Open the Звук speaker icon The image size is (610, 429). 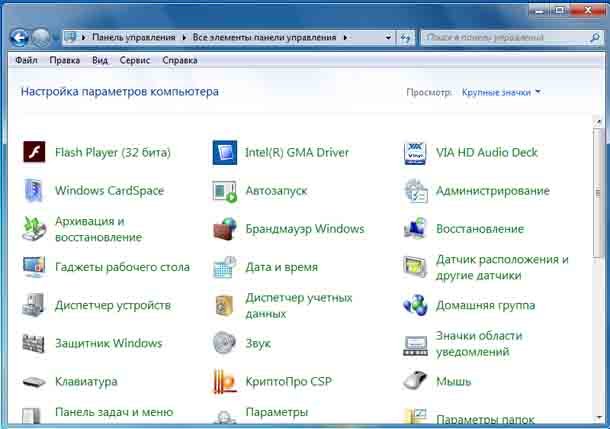(224, 343)
